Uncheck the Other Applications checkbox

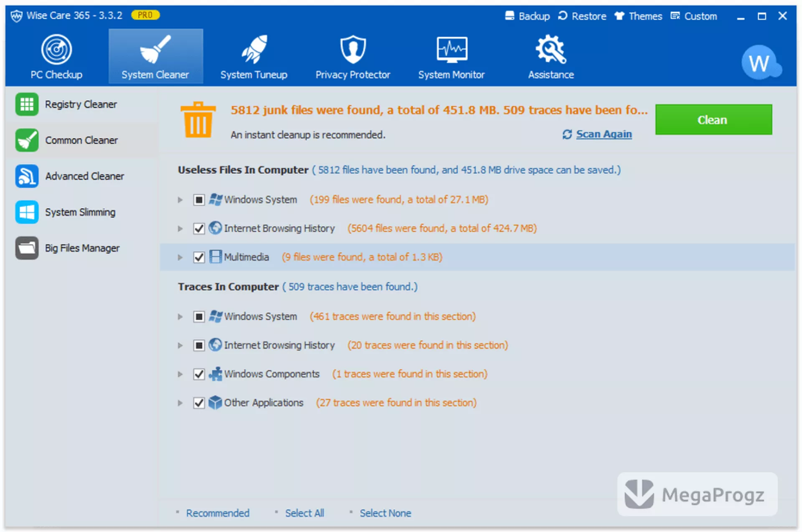click(x=199, y=403)
